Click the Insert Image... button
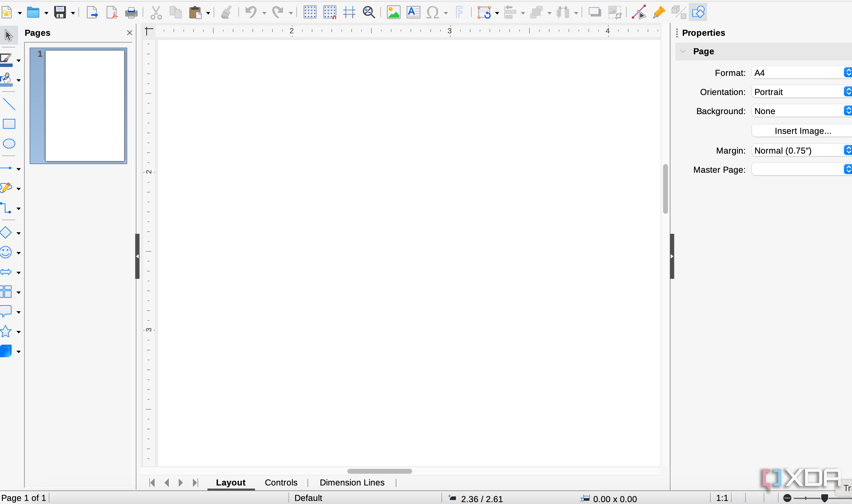The image size is (852, 504). pos(803,131)
